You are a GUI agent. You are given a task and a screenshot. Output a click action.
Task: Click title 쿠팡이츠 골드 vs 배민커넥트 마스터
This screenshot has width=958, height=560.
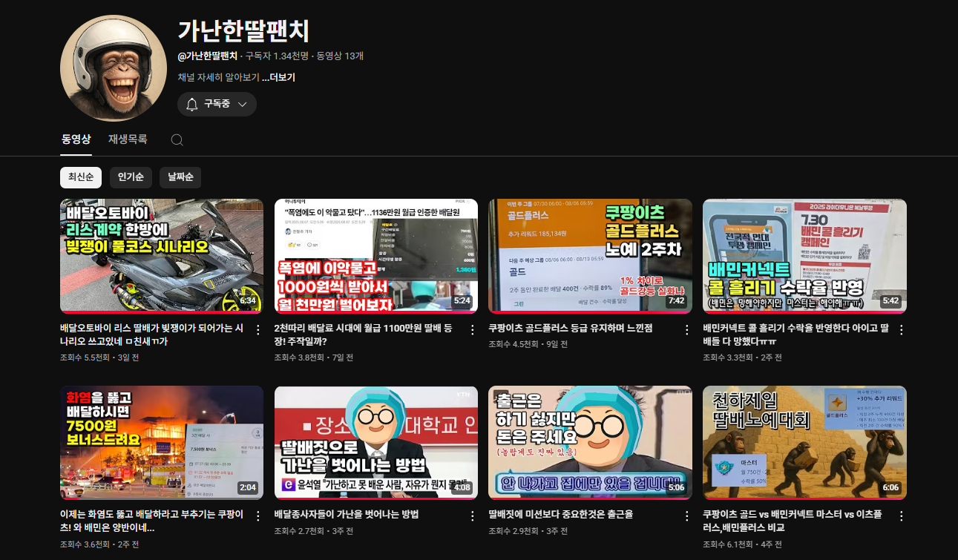[793, 521]
